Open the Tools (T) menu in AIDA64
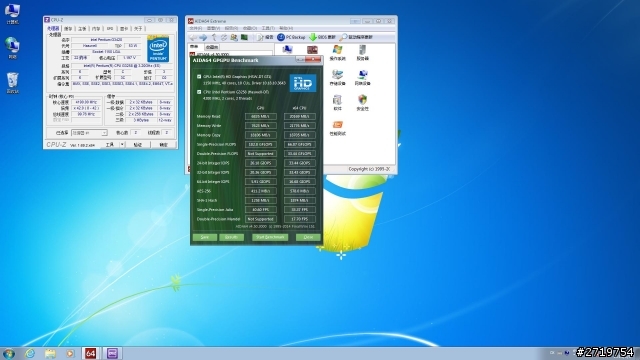The image size is (640, 360). [x=268, y=28]
